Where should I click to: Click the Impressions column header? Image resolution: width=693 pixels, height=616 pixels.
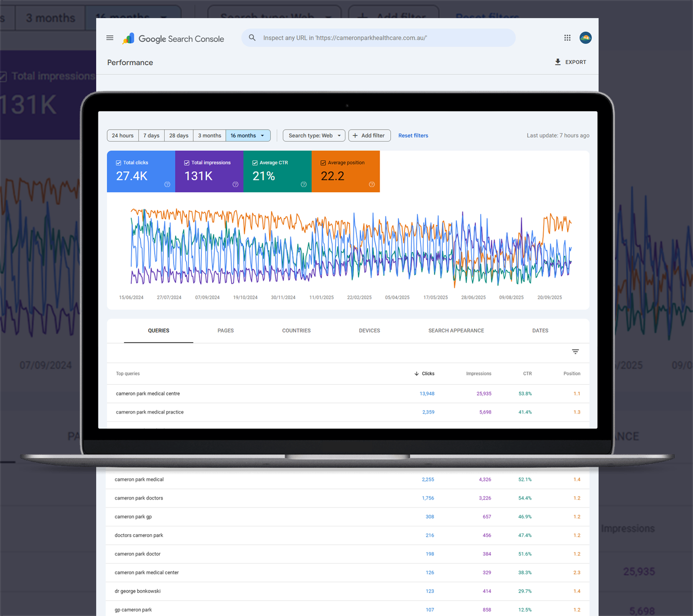[479, 373]
